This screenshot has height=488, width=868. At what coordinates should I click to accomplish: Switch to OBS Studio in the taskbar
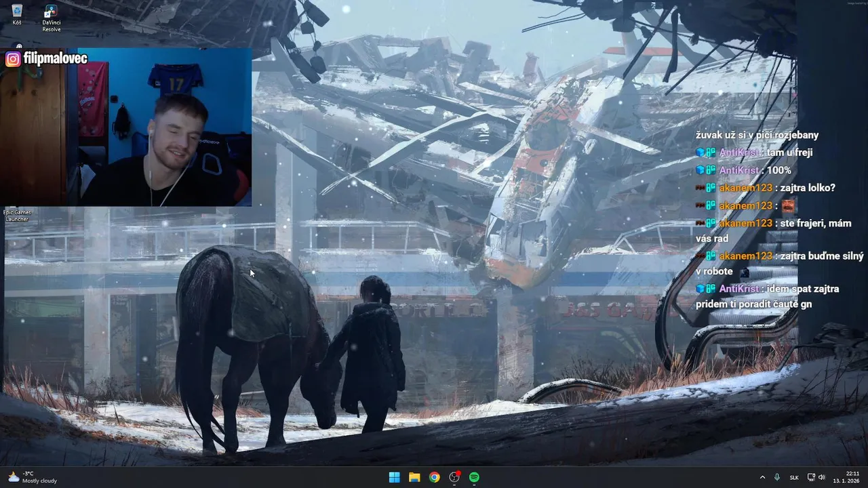coord(454,477)
